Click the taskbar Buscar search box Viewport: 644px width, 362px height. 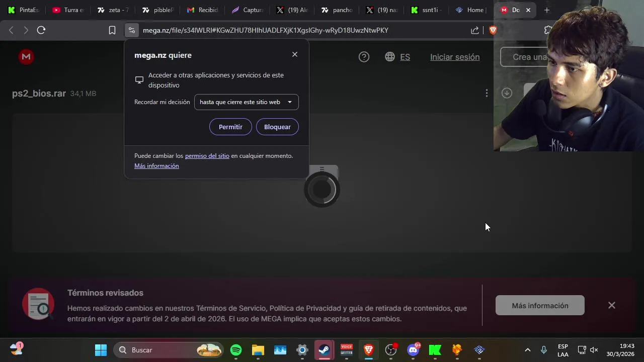169,350
